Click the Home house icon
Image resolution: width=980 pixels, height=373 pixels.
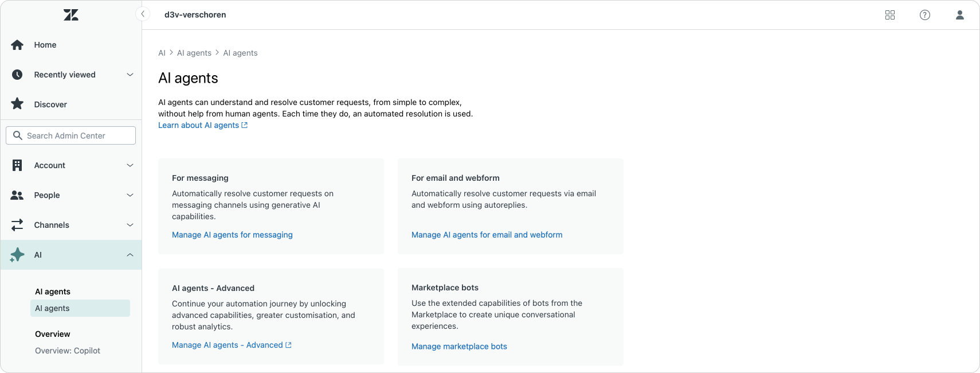[17, 45]
